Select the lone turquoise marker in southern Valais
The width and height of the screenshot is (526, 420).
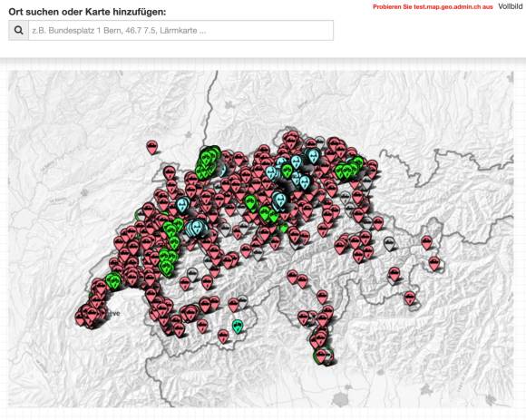point(238,326)
